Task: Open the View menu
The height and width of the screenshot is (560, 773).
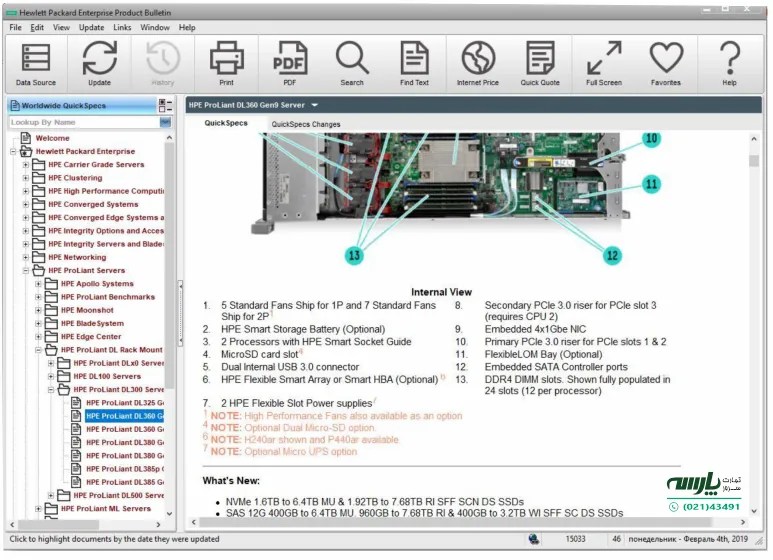Action: pyautogui.click(x=61, y=28)
